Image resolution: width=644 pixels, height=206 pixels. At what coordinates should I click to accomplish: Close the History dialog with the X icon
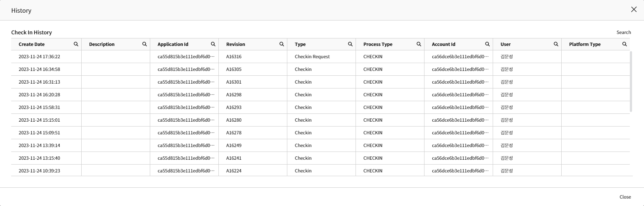click(634, 9)
